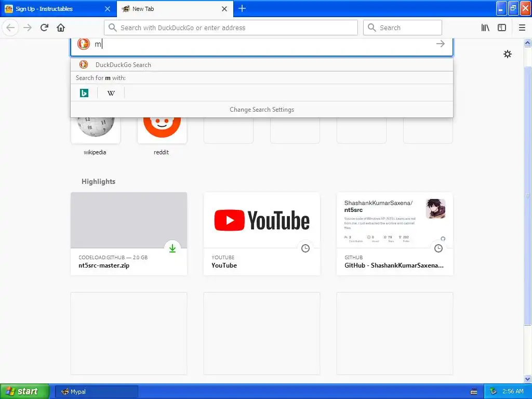This screenshot has height=399, width=532.
Task: Search for m with Wikipedia
Action: [x=111, y=92]
